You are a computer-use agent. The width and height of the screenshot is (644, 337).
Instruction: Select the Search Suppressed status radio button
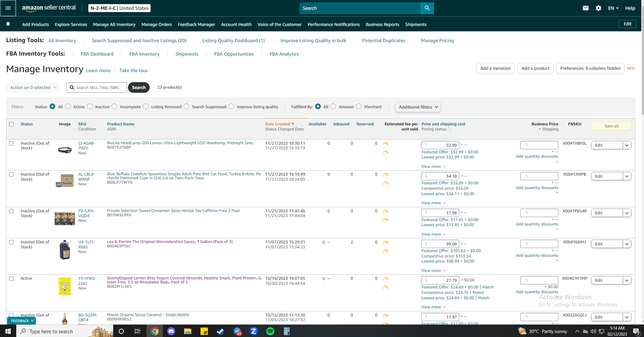pos(187,106)
